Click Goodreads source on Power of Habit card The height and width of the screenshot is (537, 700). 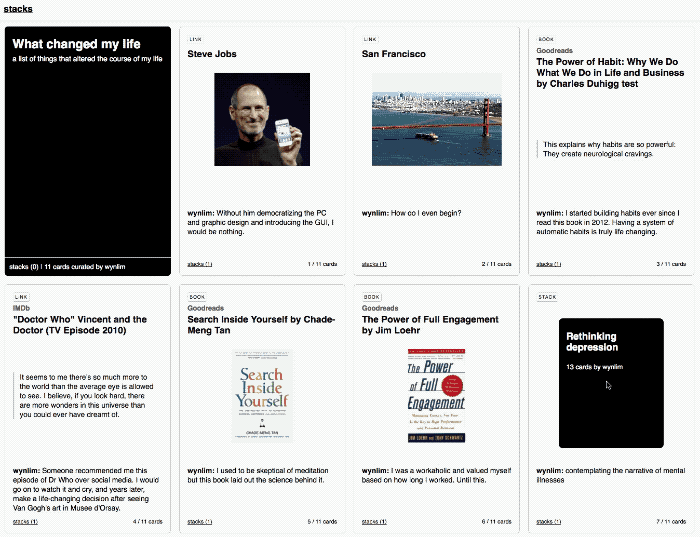click(x=554, y=50)
